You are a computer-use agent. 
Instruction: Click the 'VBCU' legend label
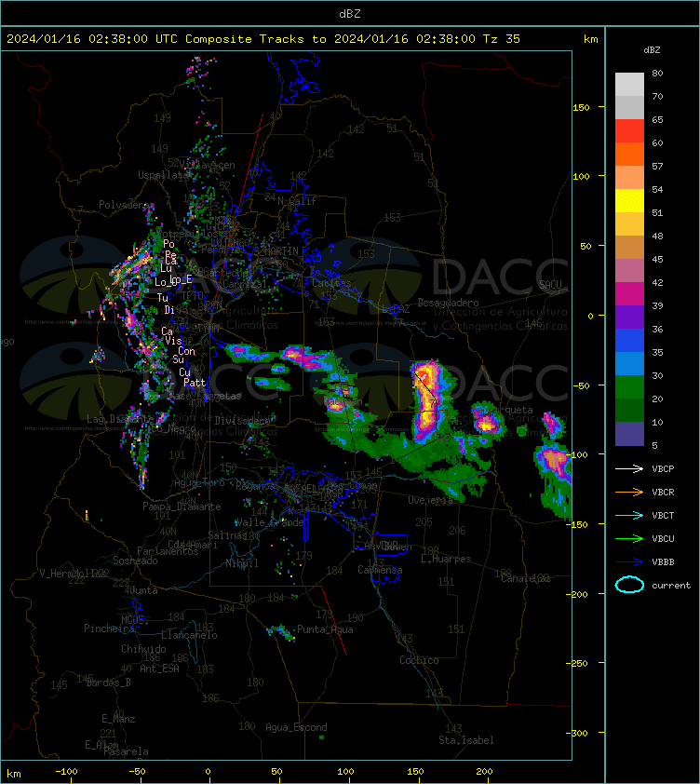tap(663, 538)
